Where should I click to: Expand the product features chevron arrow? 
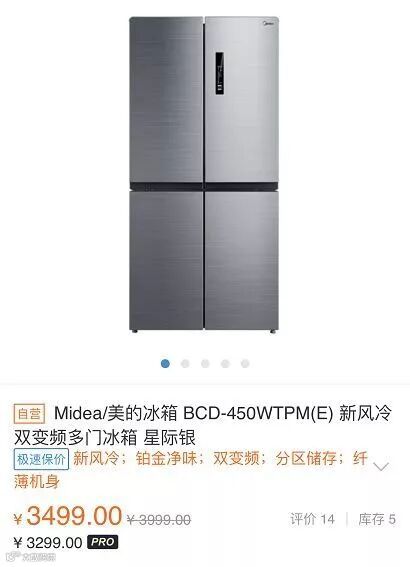point(381,466)
